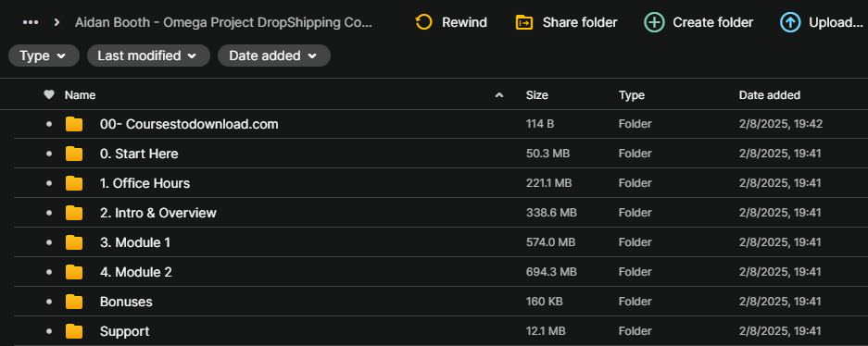Toggle favorite dot on Support row
The height and width of the screenshot is (346, 868).
point(49,331)
